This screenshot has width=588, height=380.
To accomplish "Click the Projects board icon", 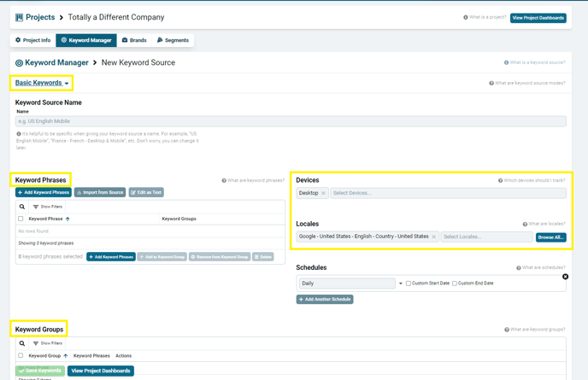I will 19,17.
